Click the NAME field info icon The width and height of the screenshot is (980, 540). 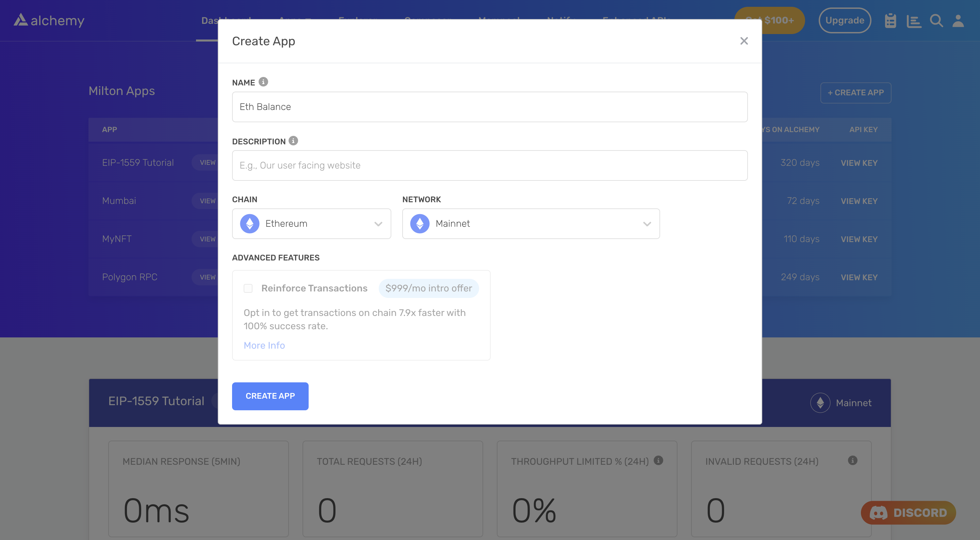[263, 82]
